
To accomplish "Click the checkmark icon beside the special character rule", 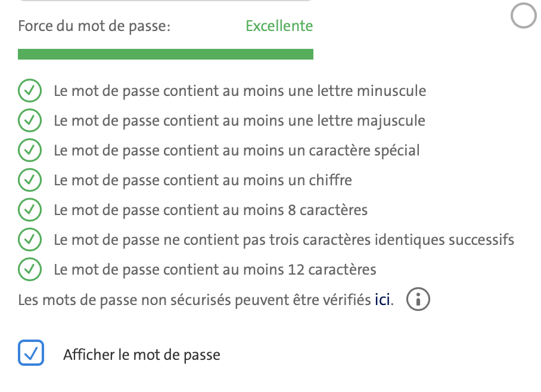I will coord(29,150).
